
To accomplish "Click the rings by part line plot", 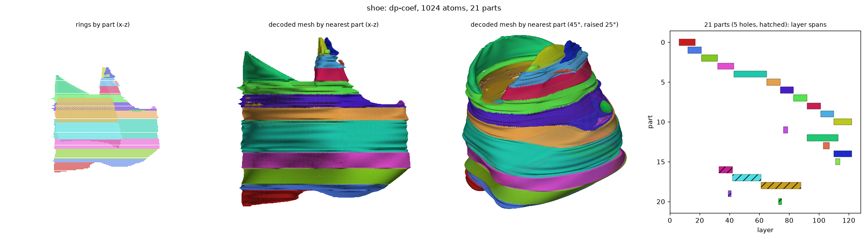I will [105, 120].
